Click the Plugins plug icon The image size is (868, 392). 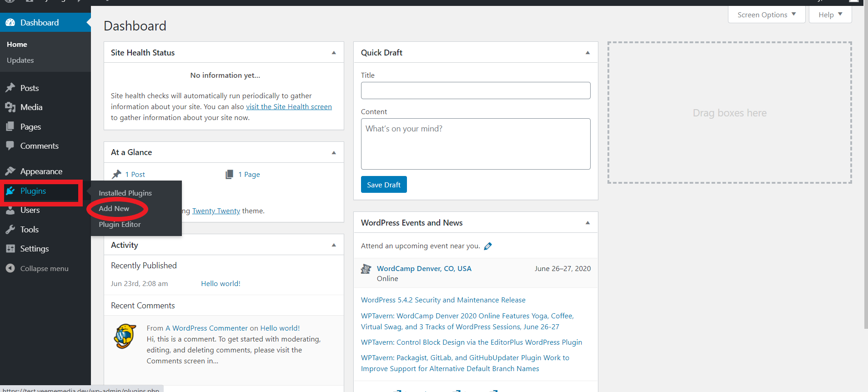coord(10,191)
